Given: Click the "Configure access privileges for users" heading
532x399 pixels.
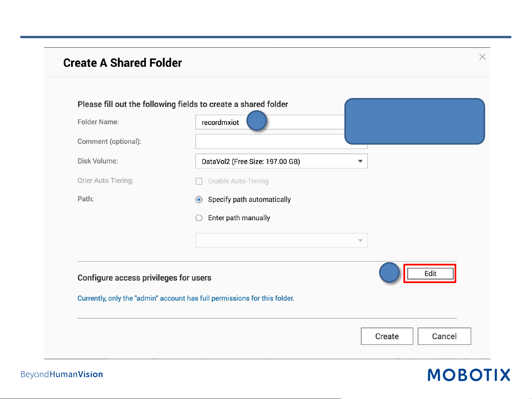Looking at the screenshot, I should [x=145, y=278].
